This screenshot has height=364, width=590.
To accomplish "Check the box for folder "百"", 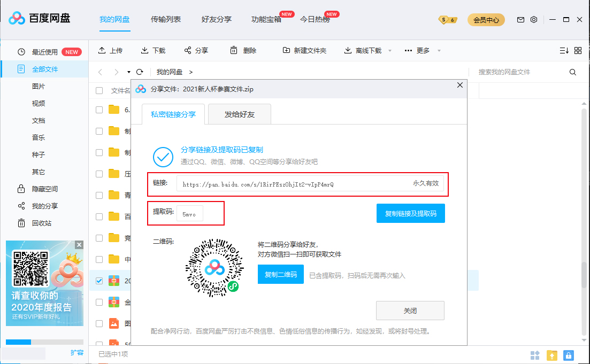I will pyautogui.click(x=99, y=216).
